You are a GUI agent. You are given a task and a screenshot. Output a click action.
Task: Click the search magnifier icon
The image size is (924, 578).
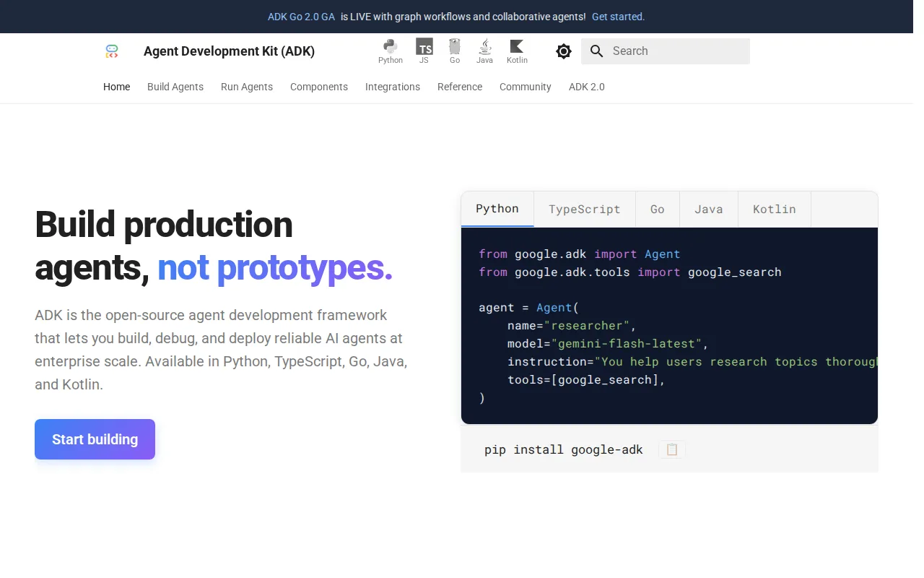pyautogui.click(x=597, y=51)
